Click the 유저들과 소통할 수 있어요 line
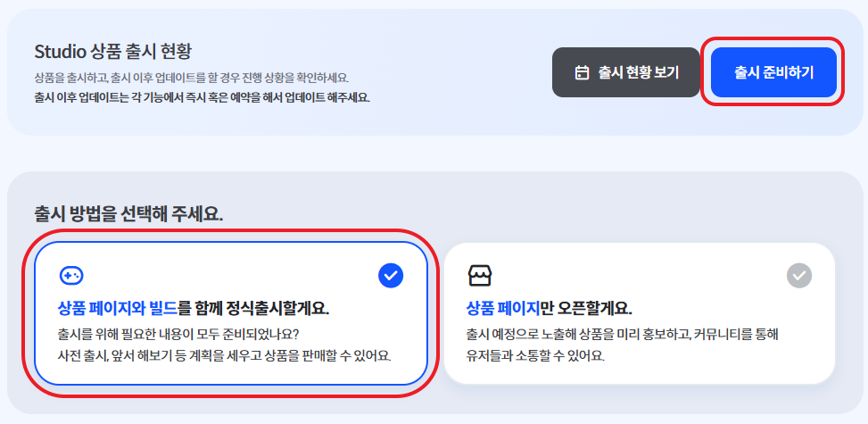 (536, 356)
